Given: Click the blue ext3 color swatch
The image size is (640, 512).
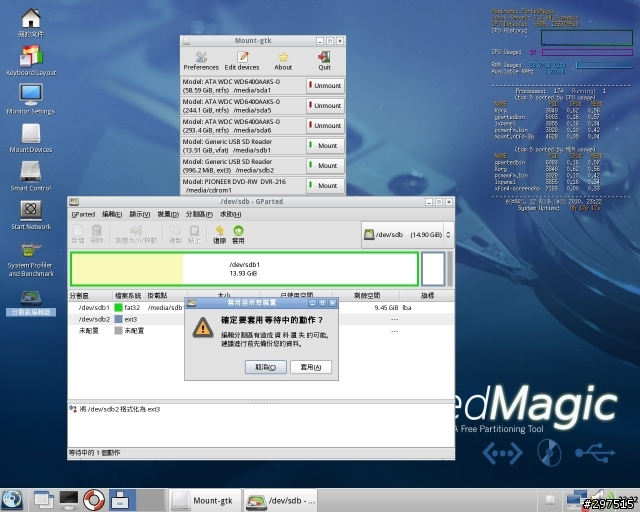Looking at the screenshot, I should pyautogui.click(x=118, y=319).
